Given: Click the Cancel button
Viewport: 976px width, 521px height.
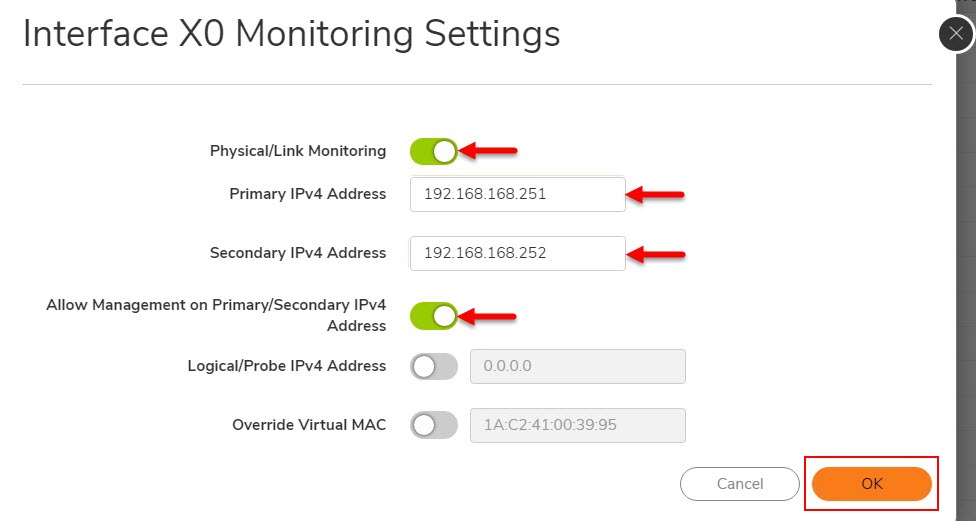Looking at the screenshot, I should pyautogui.click(x=740, y=484).
